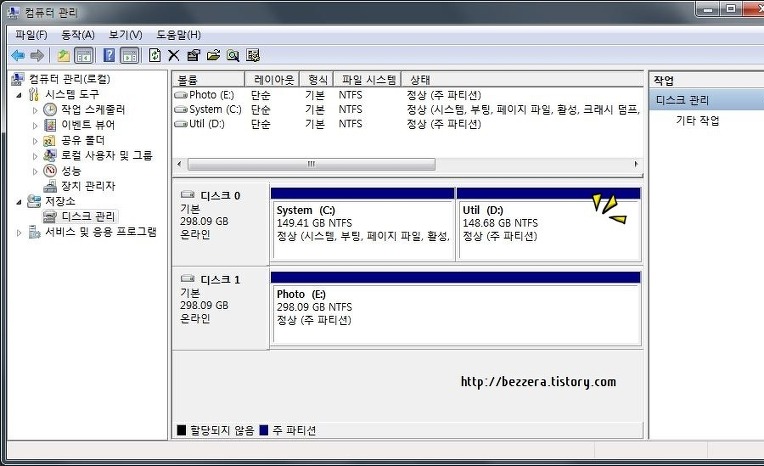Sort by 파일 시스템 column header

coord(368,79)
